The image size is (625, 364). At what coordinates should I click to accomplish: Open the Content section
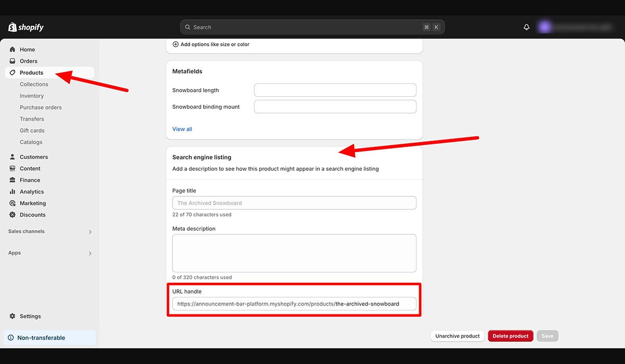tap(31, 168)
